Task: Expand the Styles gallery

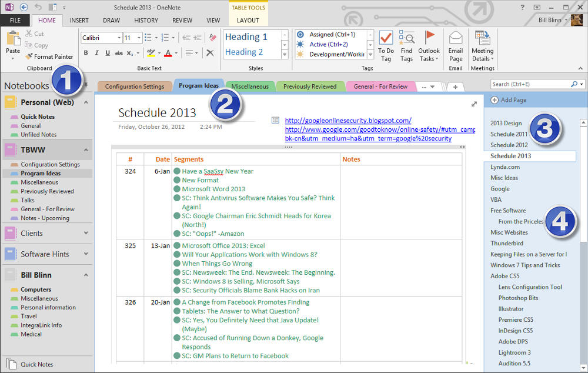Action: tap(285, 54)
